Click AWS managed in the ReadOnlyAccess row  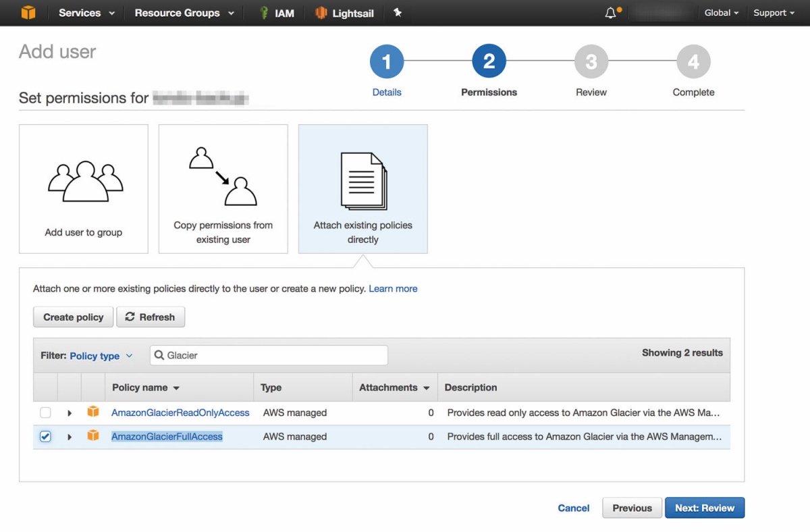295,413
